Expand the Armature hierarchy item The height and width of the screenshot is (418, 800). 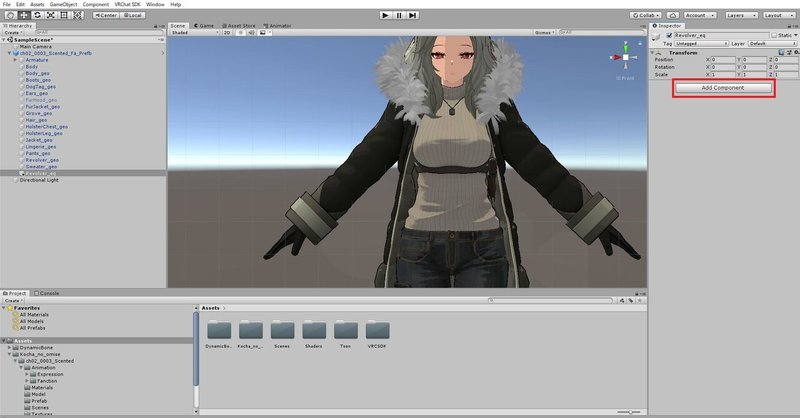coord(15,60)
